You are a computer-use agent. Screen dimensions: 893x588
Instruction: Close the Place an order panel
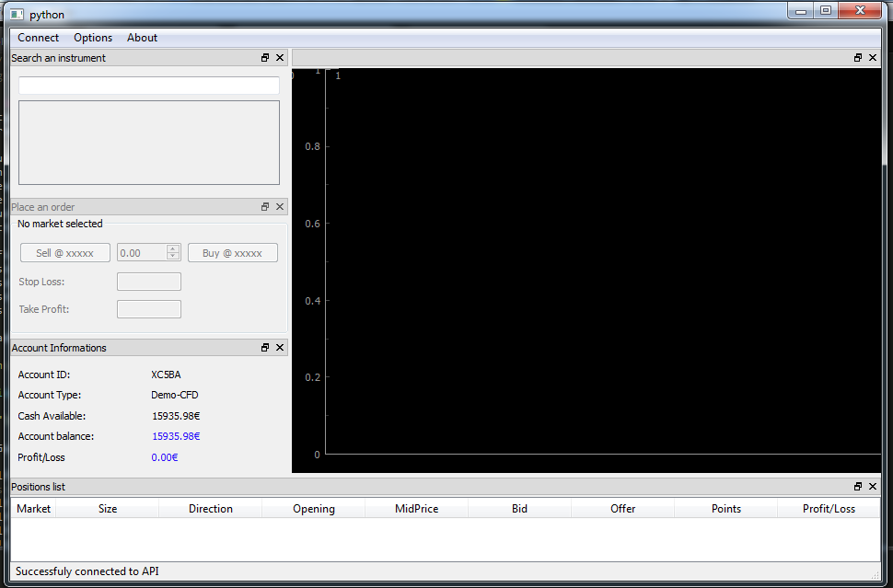280,207
